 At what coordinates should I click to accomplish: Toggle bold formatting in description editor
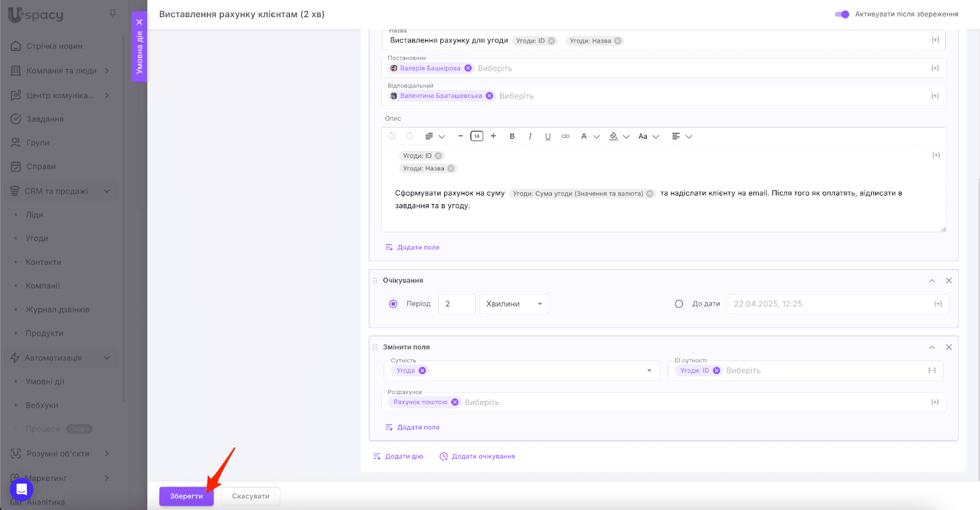pyautogui.click(x=512, y=136)
